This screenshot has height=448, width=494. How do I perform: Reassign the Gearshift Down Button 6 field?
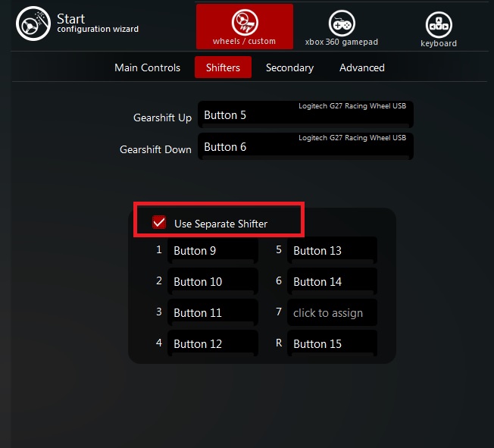pos(305,147)
